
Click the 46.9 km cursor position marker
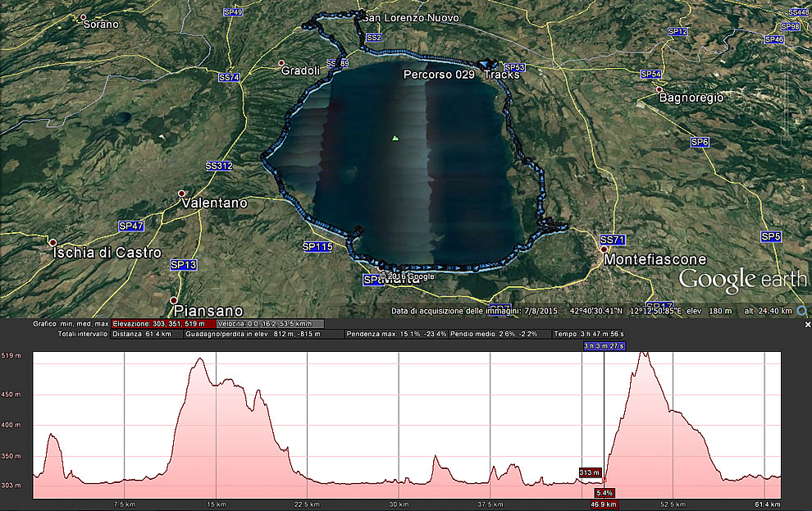click(x=603, y=504)
